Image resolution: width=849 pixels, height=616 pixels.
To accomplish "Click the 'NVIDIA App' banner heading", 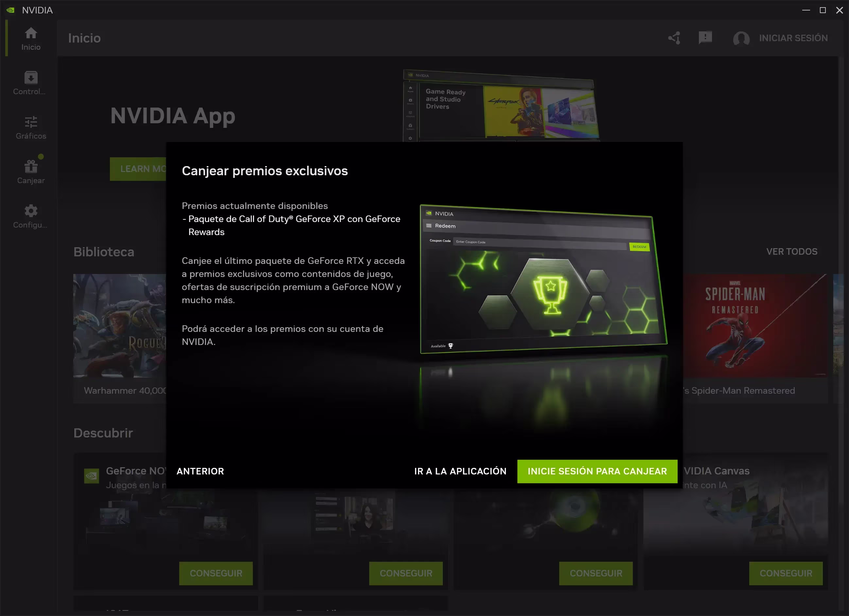I will (173, 116).
